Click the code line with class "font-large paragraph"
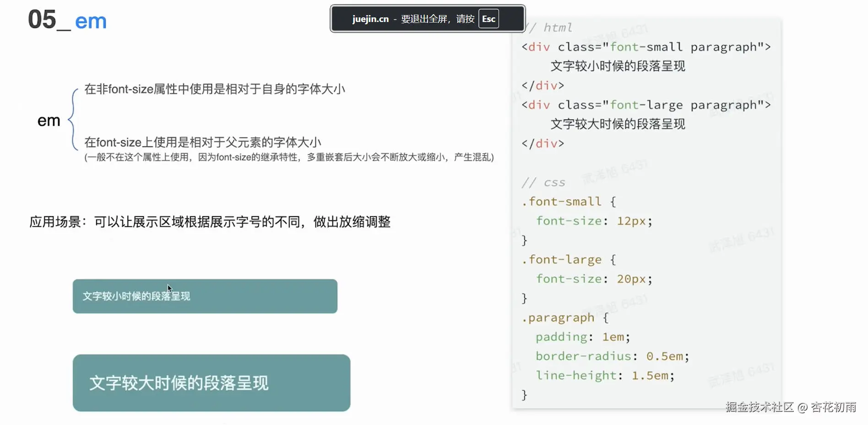This screenshot has width=868, height=425. [x=646, y=105]
